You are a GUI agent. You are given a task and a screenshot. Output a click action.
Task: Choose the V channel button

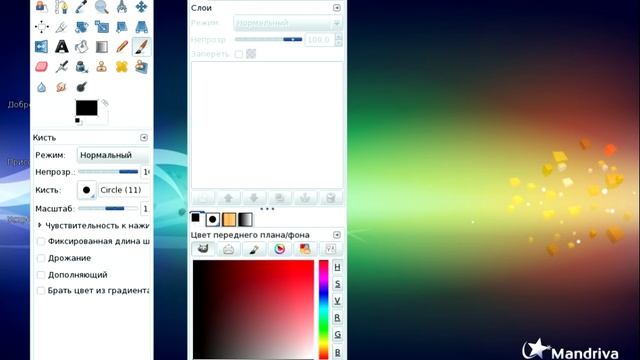(338, 301)
